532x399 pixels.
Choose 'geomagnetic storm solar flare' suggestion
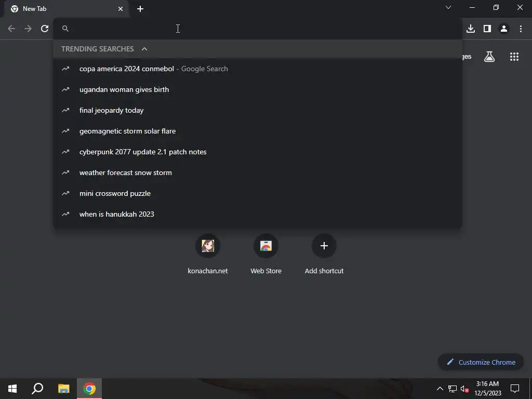click(x=258, y=131)
